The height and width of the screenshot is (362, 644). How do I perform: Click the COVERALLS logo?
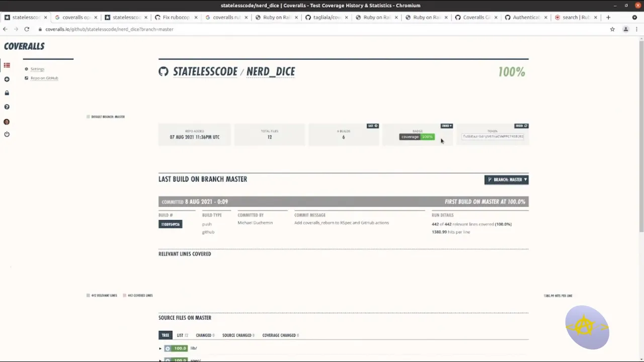click(x=24, y=46)
